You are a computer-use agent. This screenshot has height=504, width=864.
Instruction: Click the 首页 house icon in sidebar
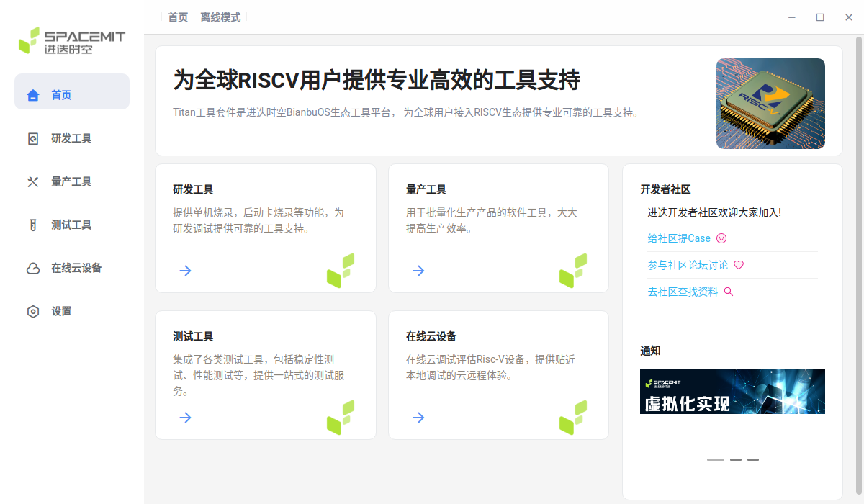32,95
